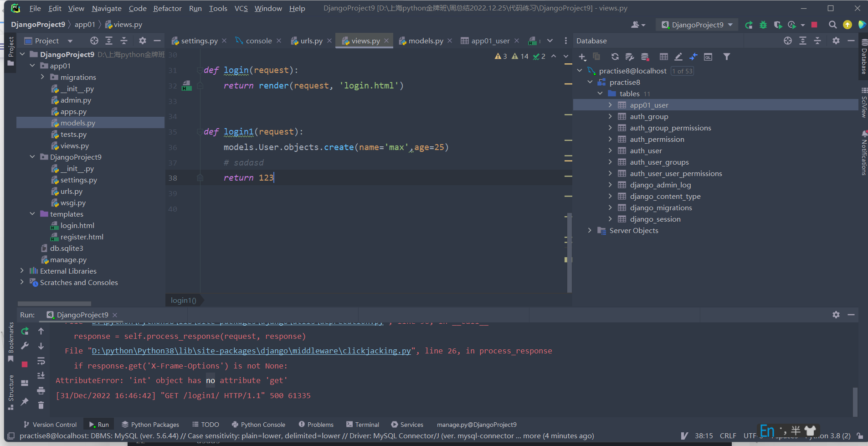Open Project panel gear options
The image size is (868, 446).
[x=143, y=41]
